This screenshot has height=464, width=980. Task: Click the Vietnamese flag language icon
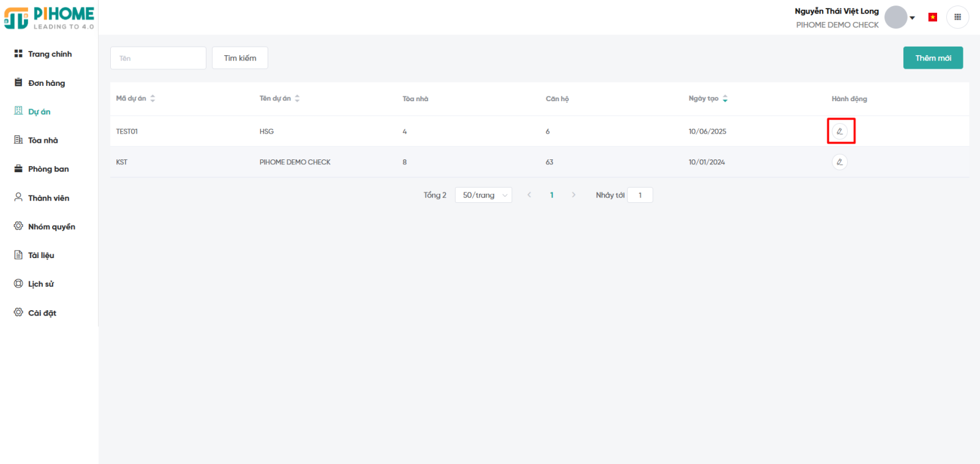[x=932, y=17]
